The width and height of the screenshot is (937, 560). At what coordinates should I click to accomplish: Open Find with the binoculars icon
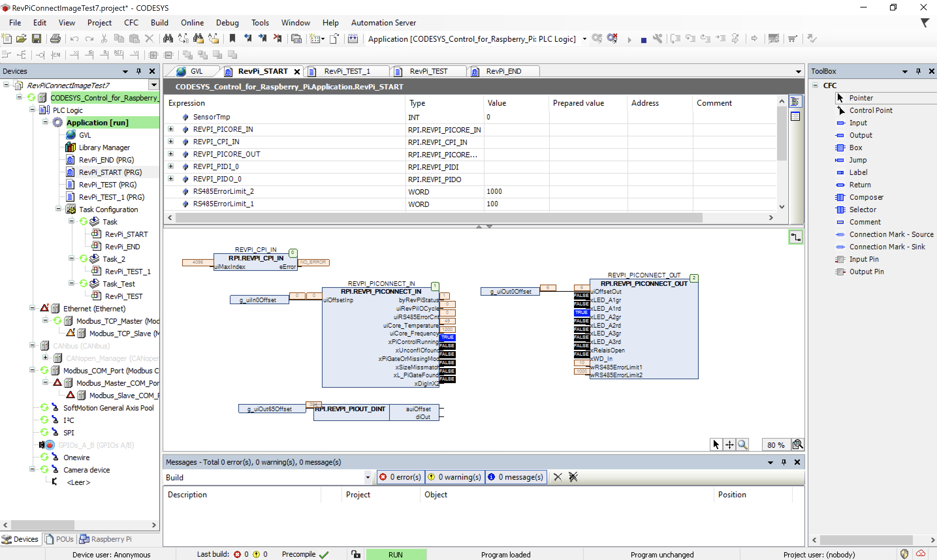coord(168,39)
